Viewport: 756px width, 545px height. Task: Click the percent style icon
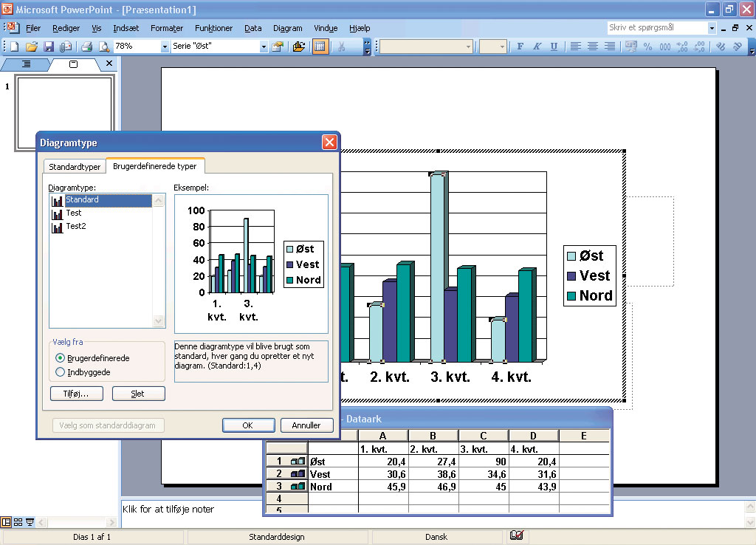point(647,47)
